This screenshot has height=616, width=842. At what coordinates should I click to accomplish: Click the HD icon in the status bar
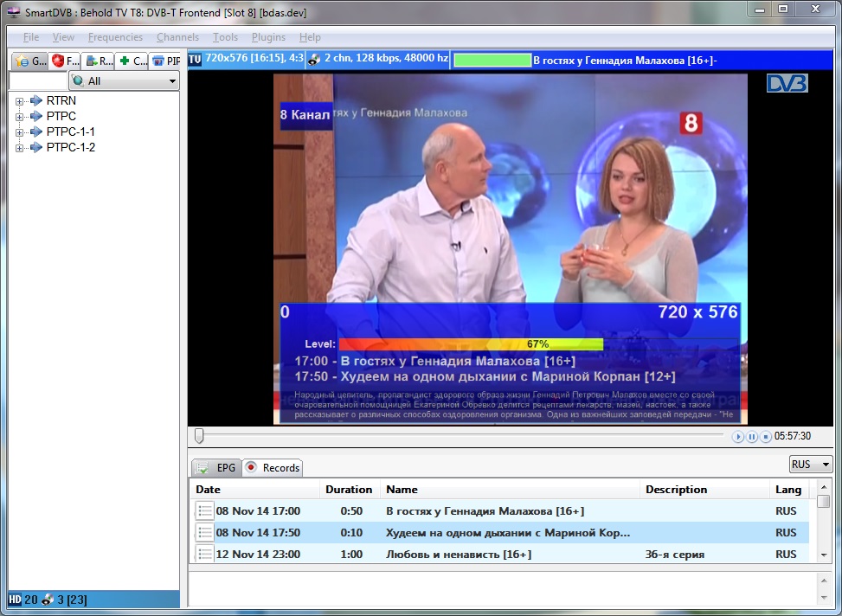(x=15, y=600)
